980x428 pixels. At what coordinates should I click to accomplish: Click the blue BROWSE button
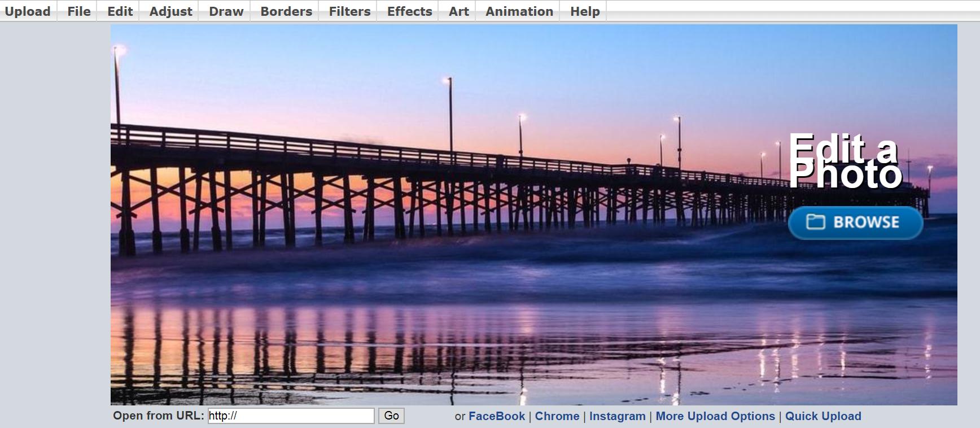tap(855, 222)
